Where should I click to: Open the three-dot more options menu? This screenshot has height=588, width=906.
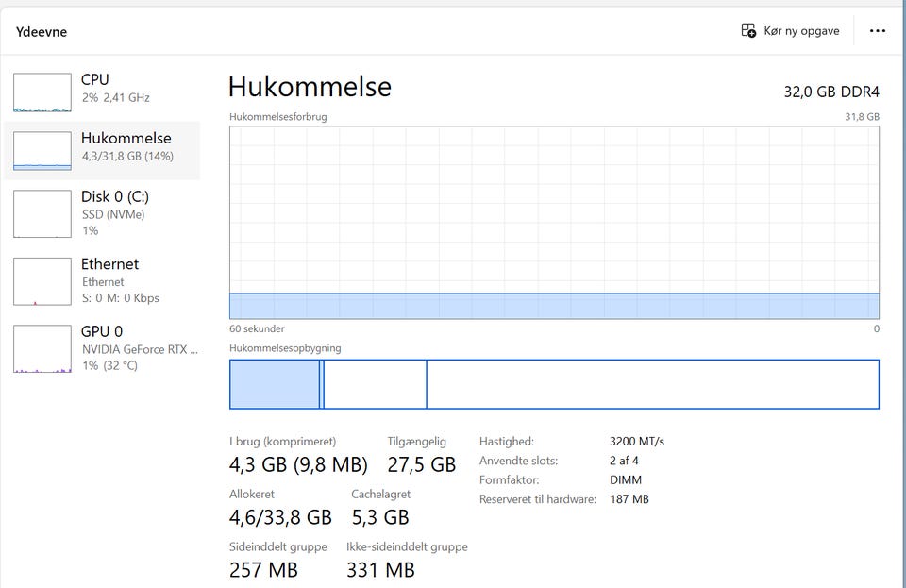tap(877, 30)
